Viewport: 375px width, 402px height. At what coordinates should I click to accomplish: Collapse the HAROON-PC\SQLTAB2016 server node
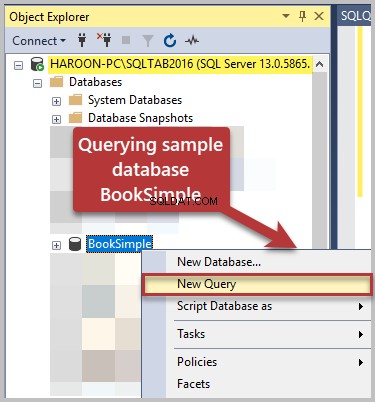19,65
